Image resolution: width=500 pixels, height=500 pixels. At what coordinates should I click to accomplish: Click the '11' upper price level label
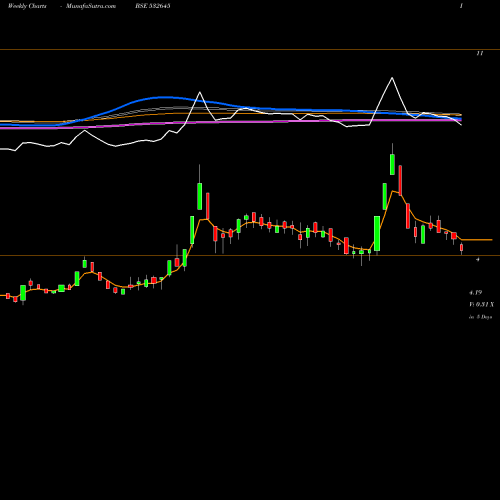(x=480, y=53)
